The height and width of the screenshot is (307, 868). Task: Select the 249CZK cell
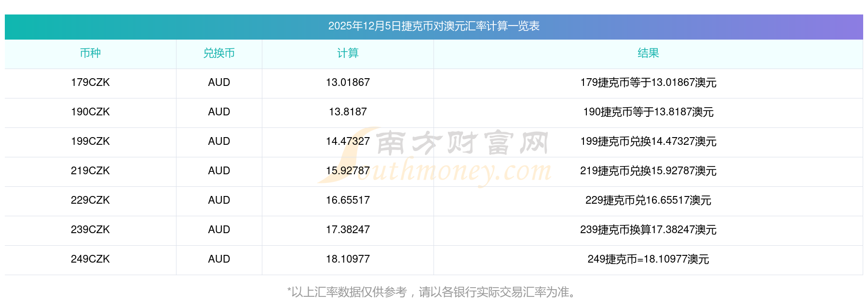tap(90, 259)
